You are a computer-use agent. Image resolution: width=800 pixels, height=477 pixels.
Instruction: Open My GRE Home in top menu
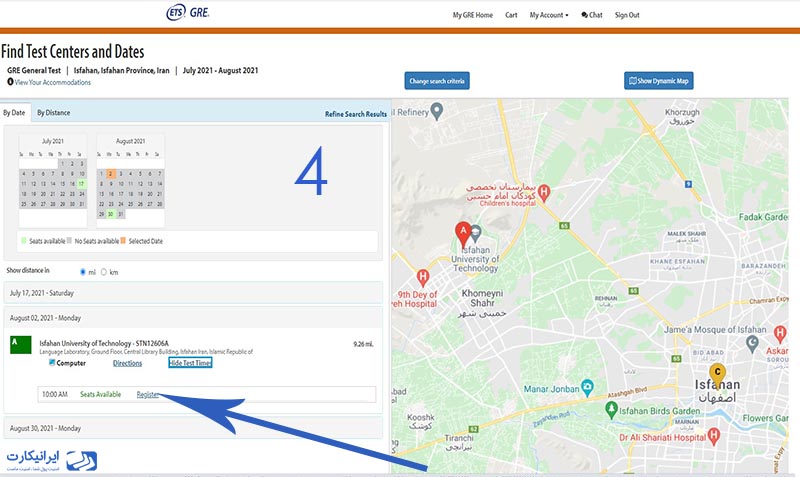(472, 15)
